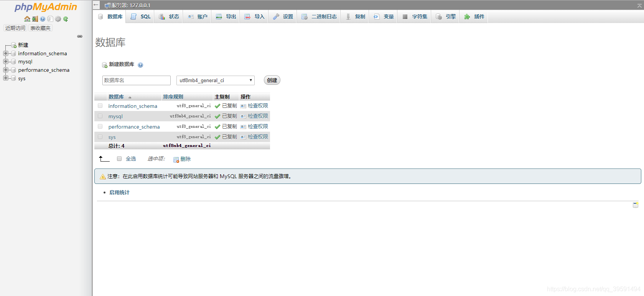Expand the mysql tree node
Viewport: 644px width, 296px height.
coord(5,61)
